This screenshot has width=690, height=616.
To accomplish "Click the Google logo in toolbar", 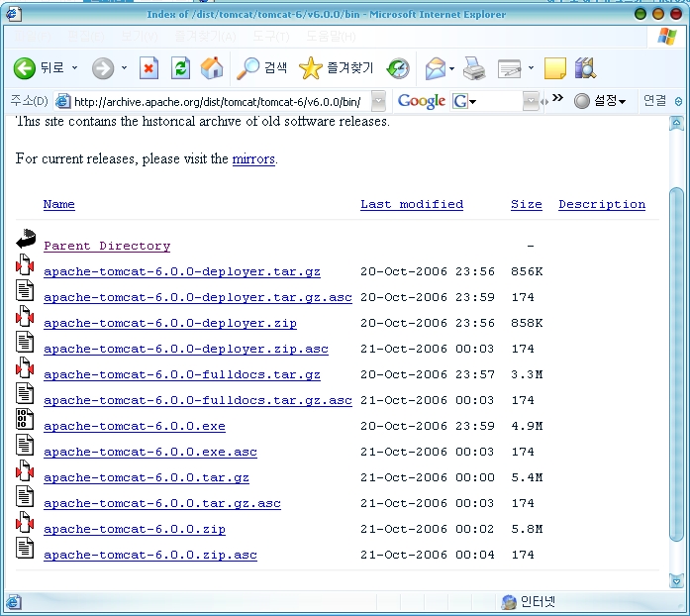I will coord(422,102).
